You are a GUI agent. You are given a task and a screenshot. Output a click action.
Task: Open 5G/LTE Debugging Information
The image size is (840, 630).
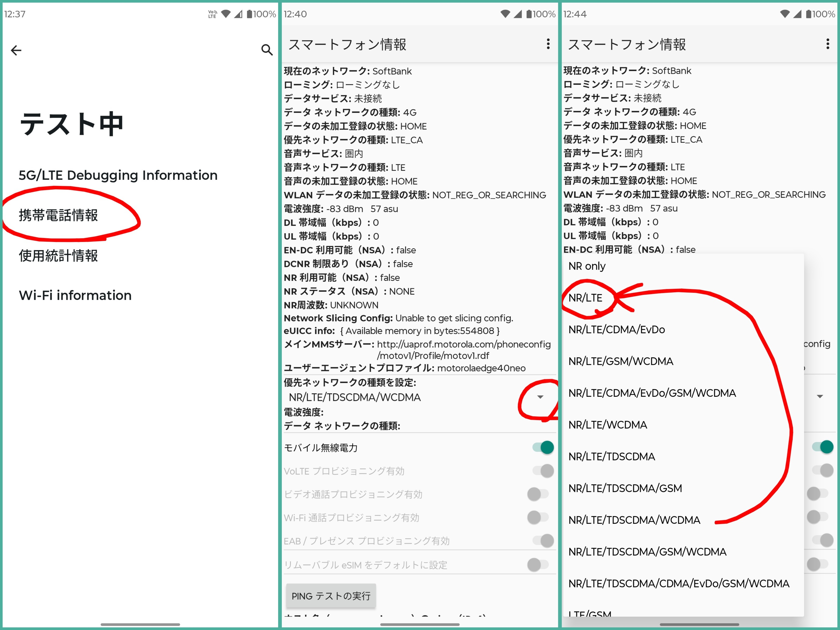click(118, 175)
